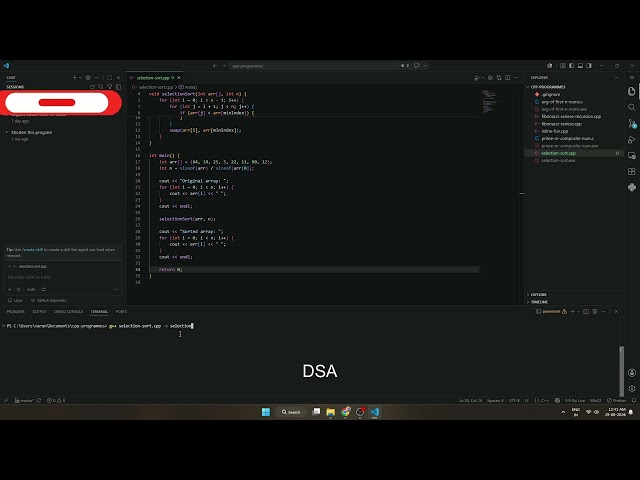
Task: Click the Run code play icon in editor toolbar
Action: tap(476, 78)
